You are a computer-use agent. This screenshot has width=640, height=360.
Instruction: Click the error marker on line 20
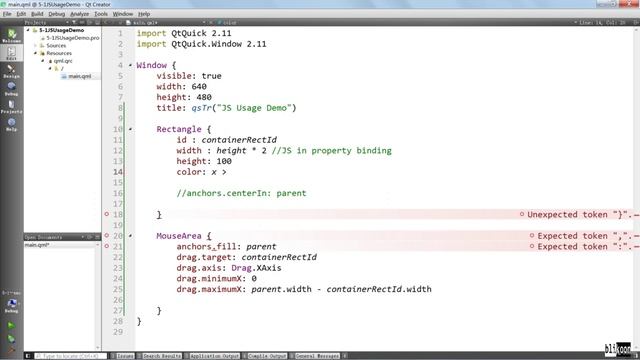pos(107,236)
